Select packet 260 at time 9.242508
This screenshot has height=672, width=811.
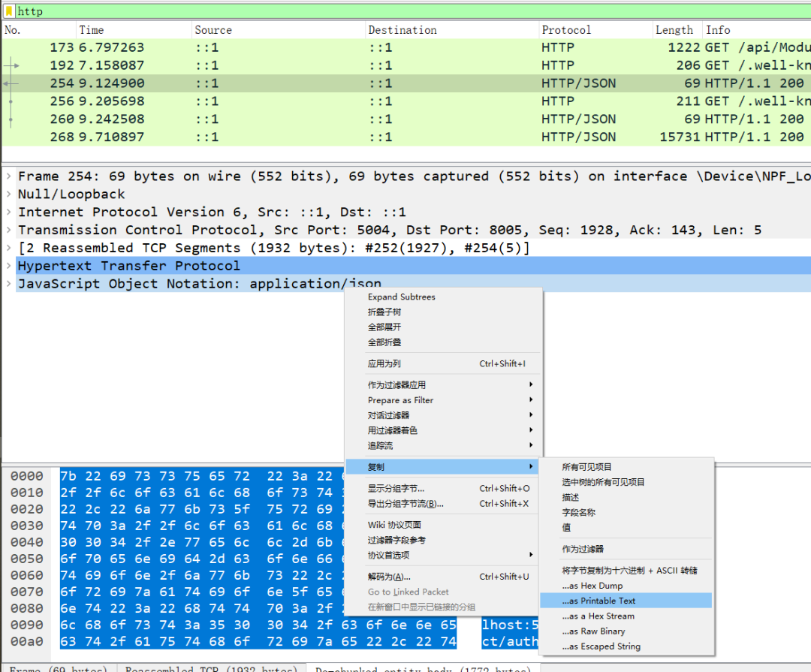point(406,119)
